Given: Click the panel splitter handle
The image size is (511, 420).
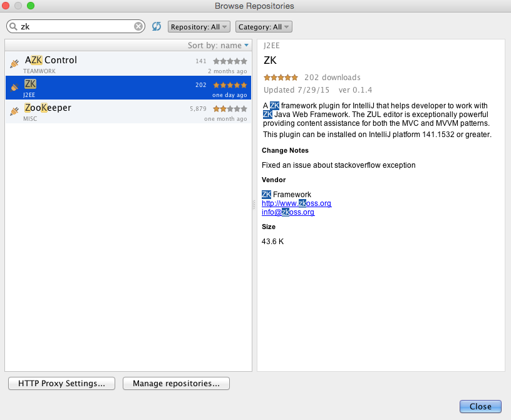Looking at the screenshot, I should click(254, 205).
